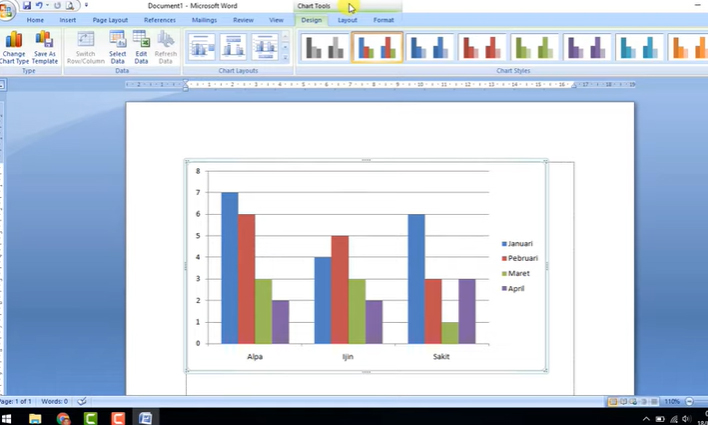Expand the Chart Layouts gallery
Screen dimensions: 708x425
click(285, 56)
